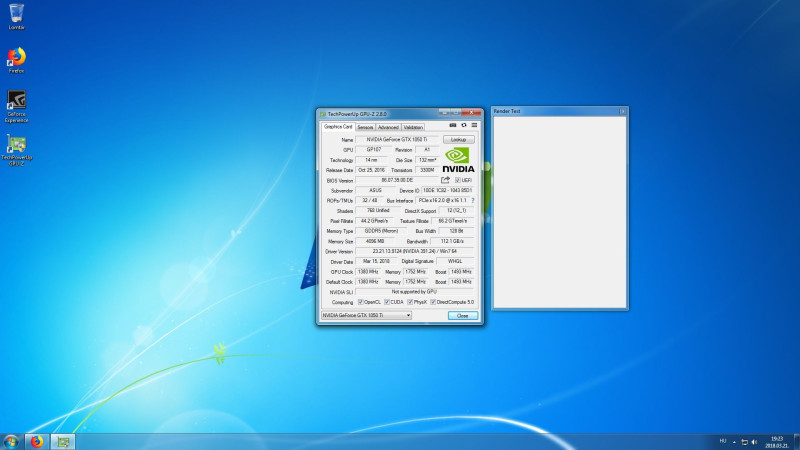Click the Driver Version value field
The height and width of the screenshot is (450, 800).
tap(415, 251)
